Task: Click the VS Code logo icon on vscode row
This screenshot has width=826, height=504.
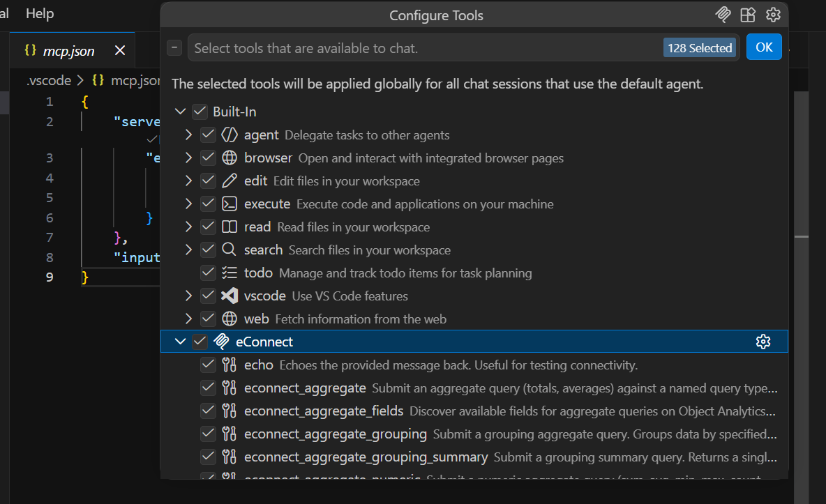Action: coord(228,295)
